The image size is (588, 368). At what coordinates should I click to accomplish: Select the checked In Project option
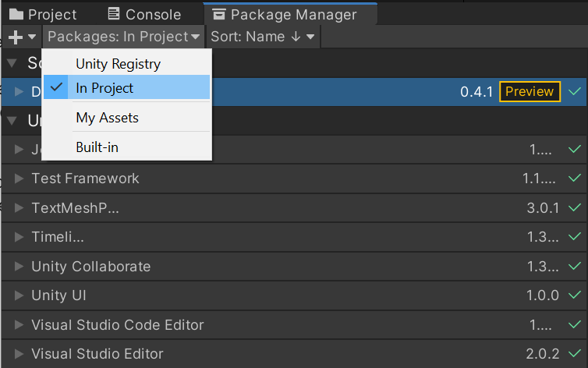coord(104,88)
